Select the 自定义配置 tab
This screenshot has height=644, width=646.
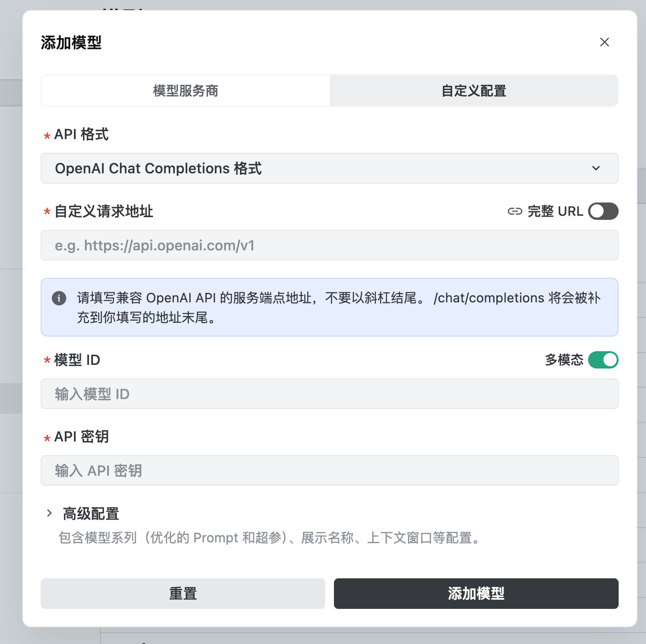coord(474,91)
